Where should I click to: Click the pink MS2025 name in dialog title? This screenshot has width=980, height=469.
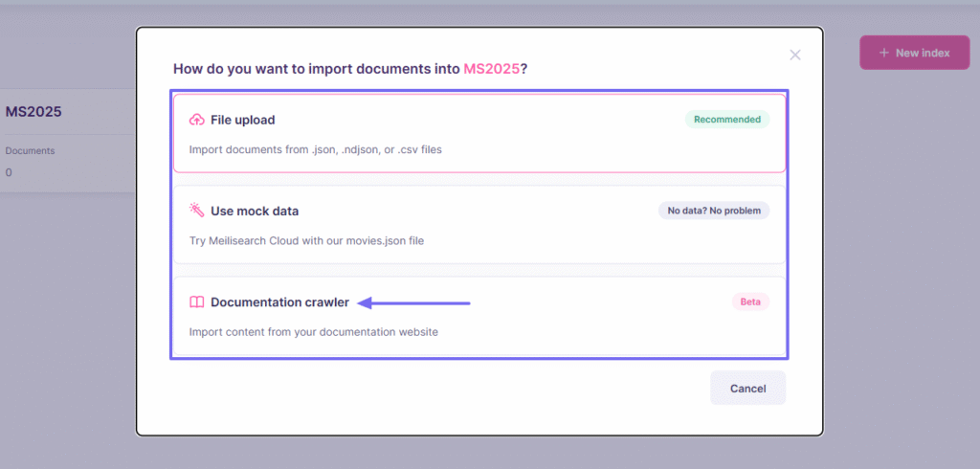[x=491, y=69]
